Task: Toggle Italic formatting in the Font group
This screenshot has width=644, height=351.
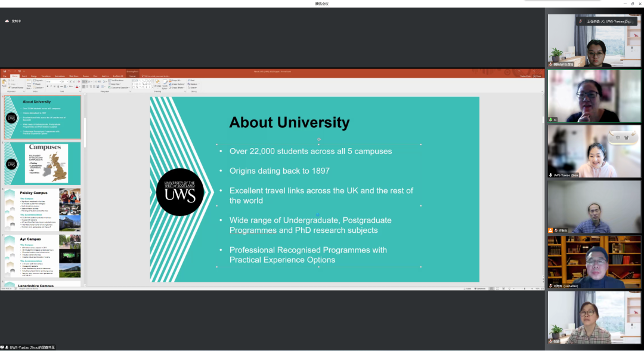Action: point(51,87)
